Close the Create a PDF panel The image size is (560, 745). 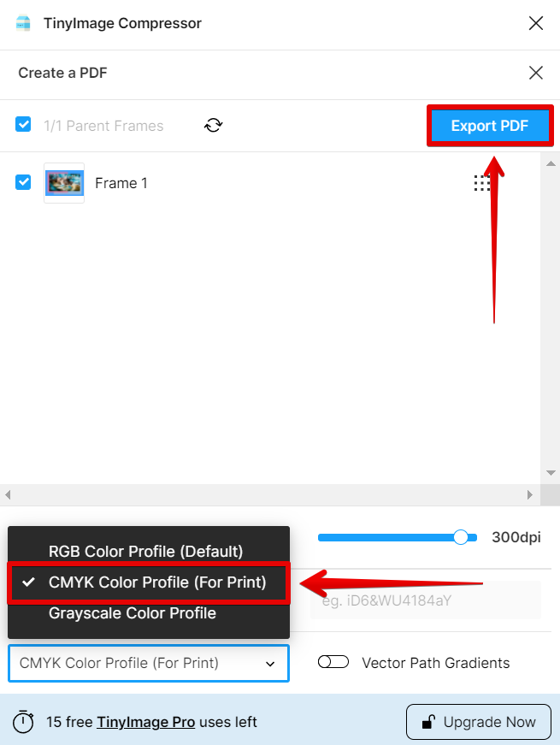[x=536, y=73]
